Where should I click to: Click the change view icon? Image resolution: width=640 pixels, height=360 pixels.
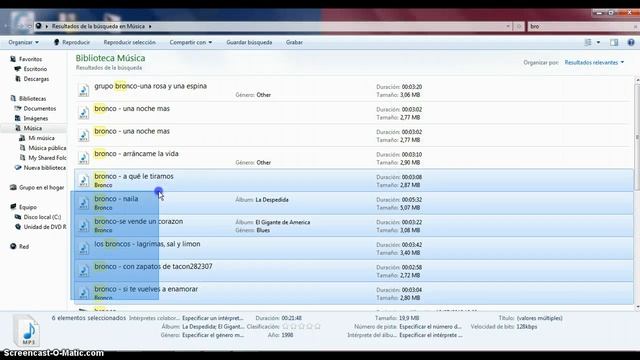click(x=588, y=42)
